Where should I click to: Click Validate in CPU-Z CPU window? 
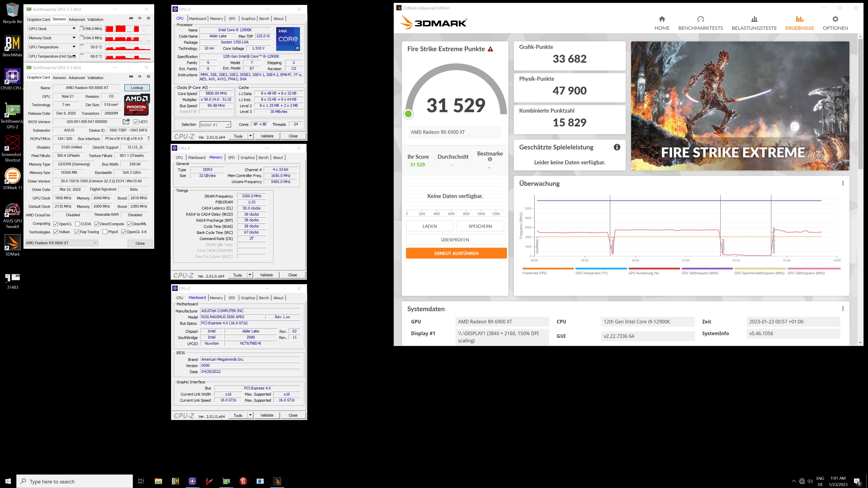pyautogui.click(x=267, y=136)
